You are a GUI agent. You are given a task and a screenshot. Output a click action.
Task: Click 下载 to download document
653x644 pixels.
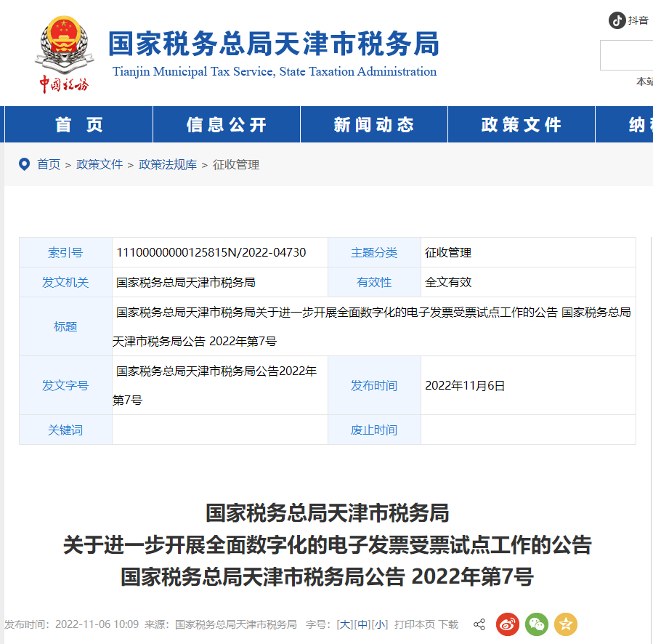(x=448, y=624)
